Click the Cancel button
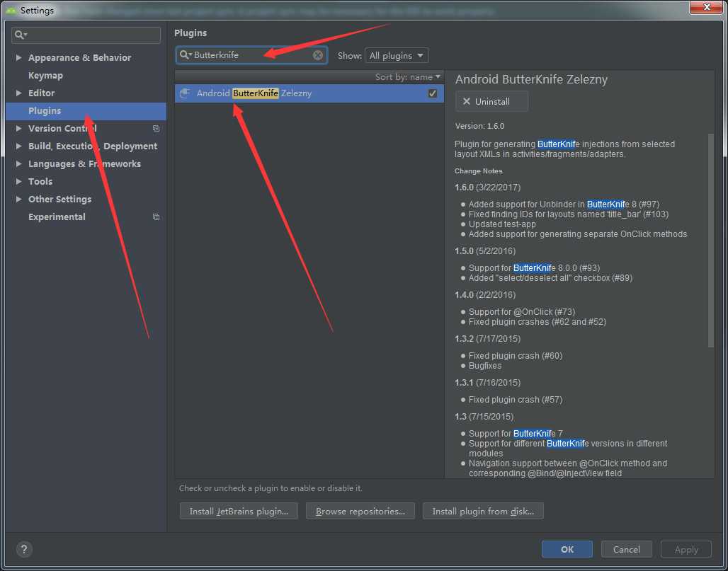The width and height of the screenshot is (728, 571). coord(626,550)
